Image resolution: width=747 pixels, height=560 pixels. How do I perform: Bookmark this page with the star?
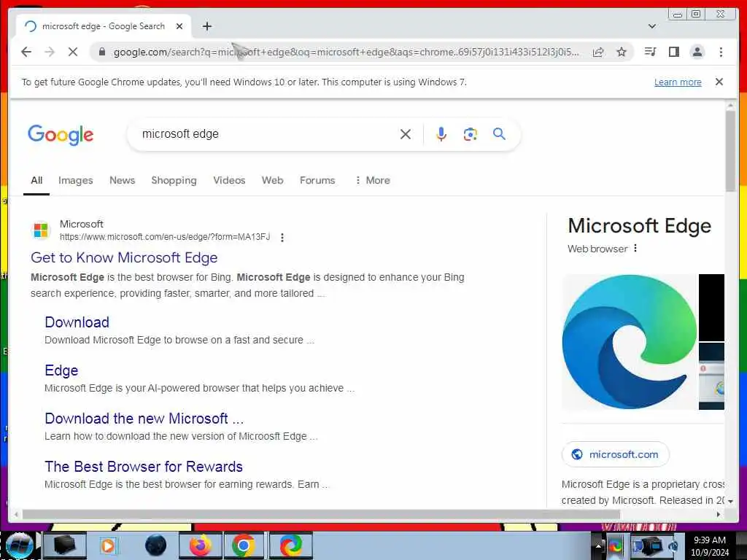coord(622,52)
